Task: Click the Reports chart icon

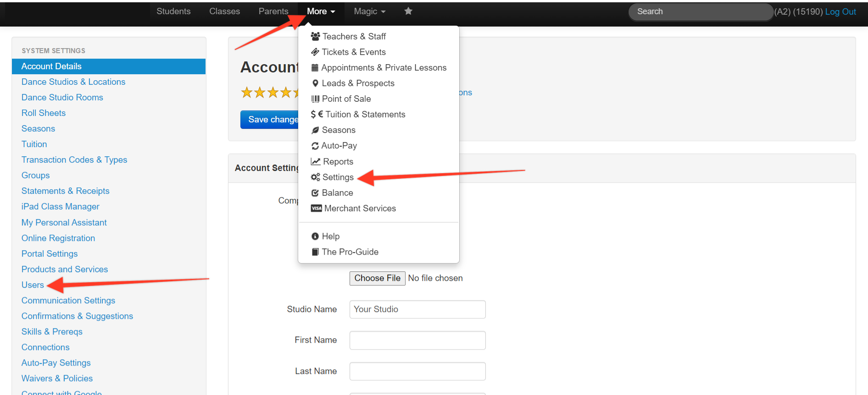Action: coord(316,161)
